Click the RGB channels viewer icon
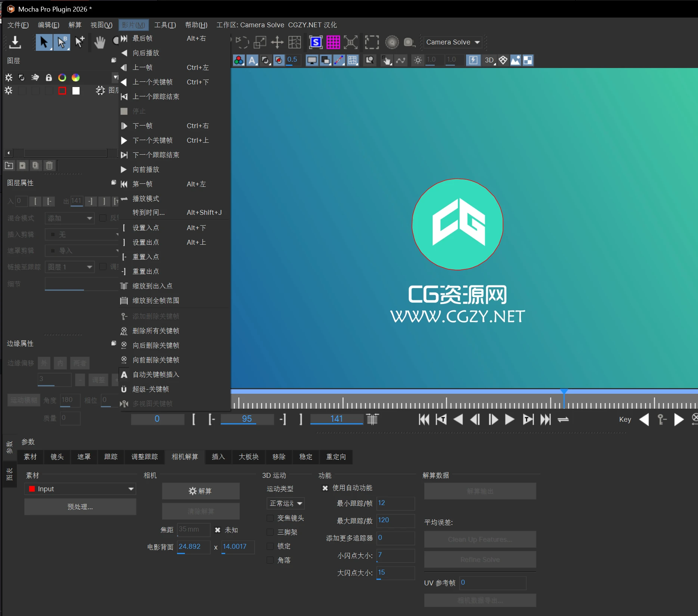The image size is (698, 616). 239,60
